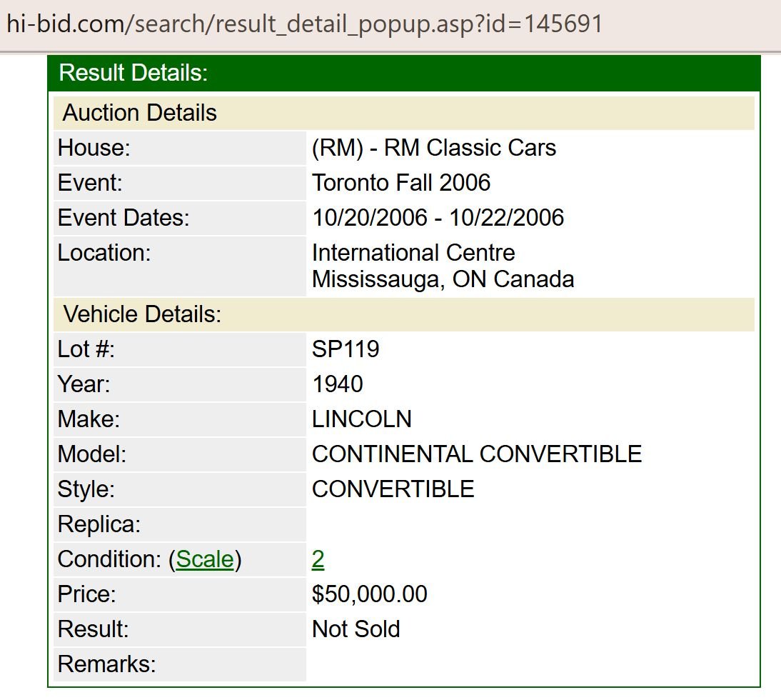
Task: Click the Not Sold result text
Action: tap(356, 629)
